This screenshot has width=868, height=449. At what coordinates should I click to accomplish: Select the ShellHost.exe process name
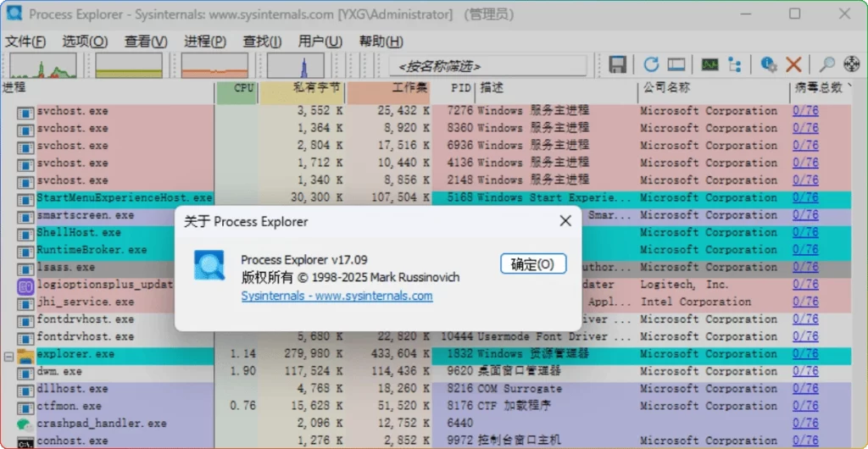click(x=79, y=232)
